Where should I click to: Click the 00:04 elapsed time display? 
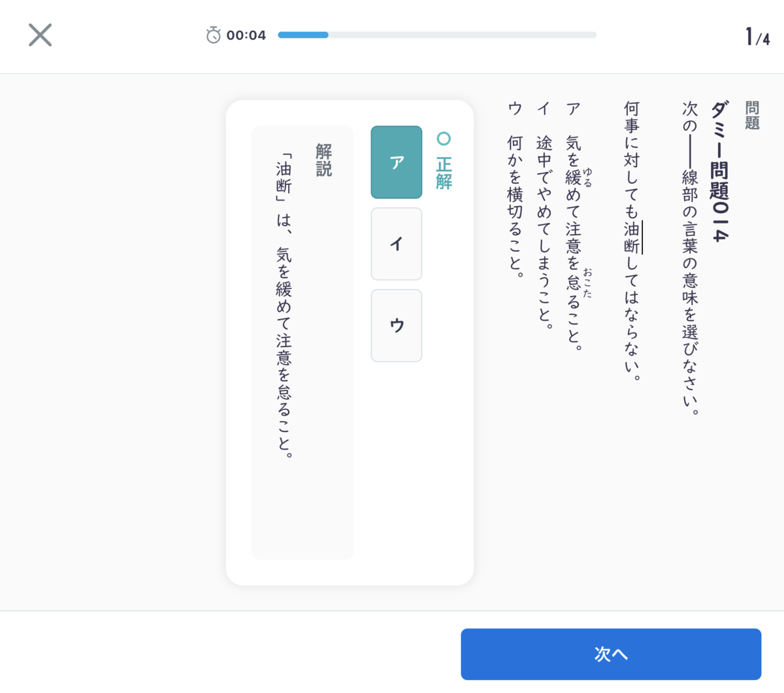246,35
